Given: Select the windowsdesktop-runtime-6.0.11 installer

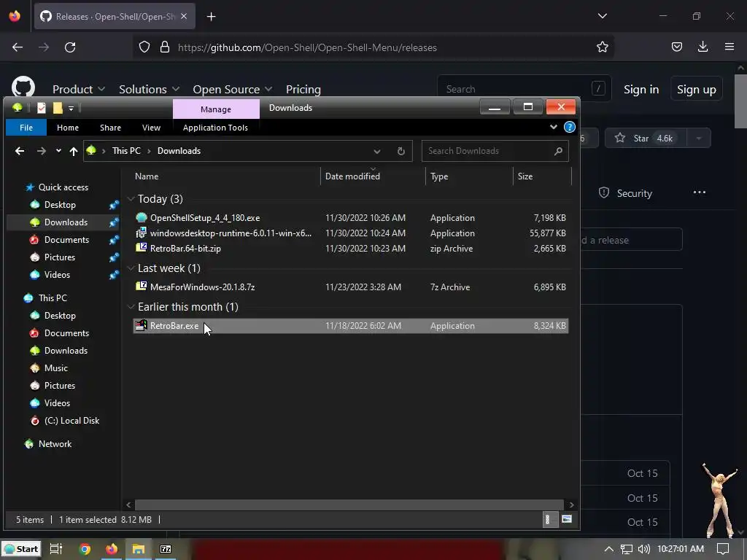Looking at the screenshot, I should point(351,233).
